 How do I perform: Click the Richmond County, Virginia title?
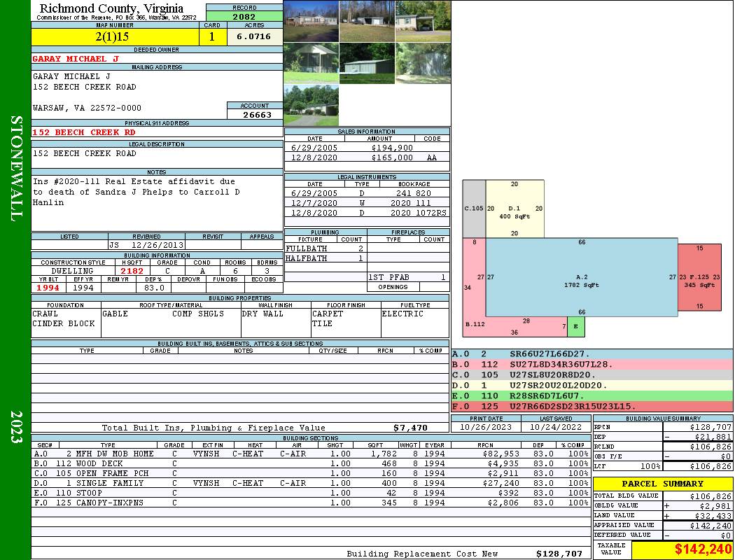coord(111,8)
